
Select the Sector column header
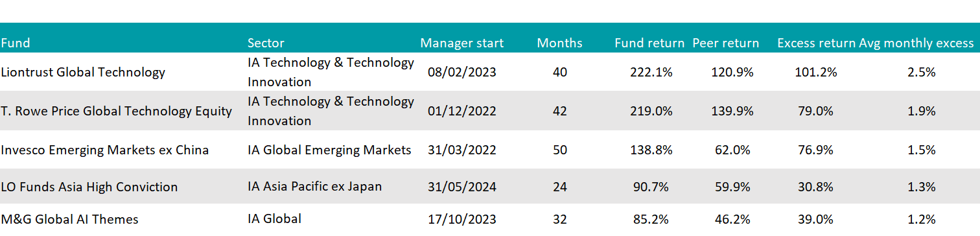coord(266,43)
